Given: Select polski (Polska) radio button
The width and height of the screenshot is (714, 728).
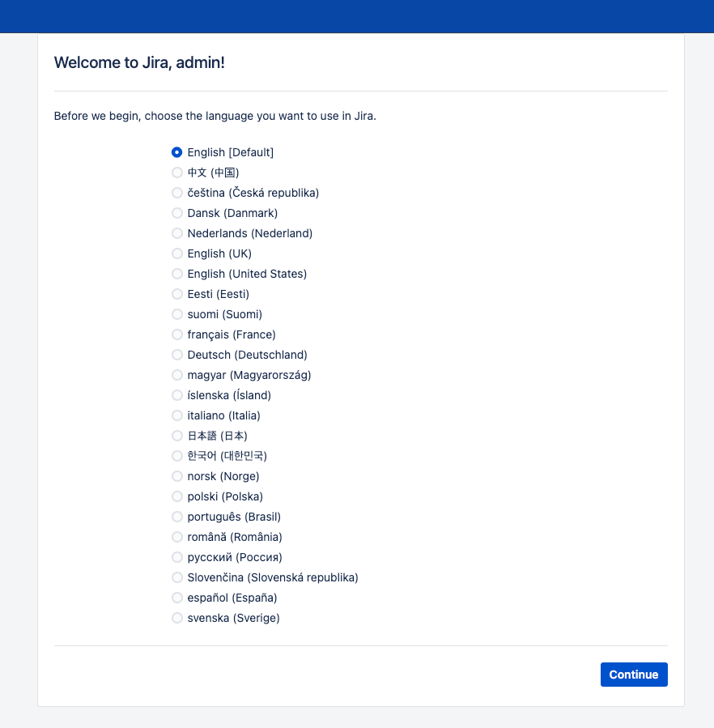Looking at the screenshot, I should click(x=176, y=496).
